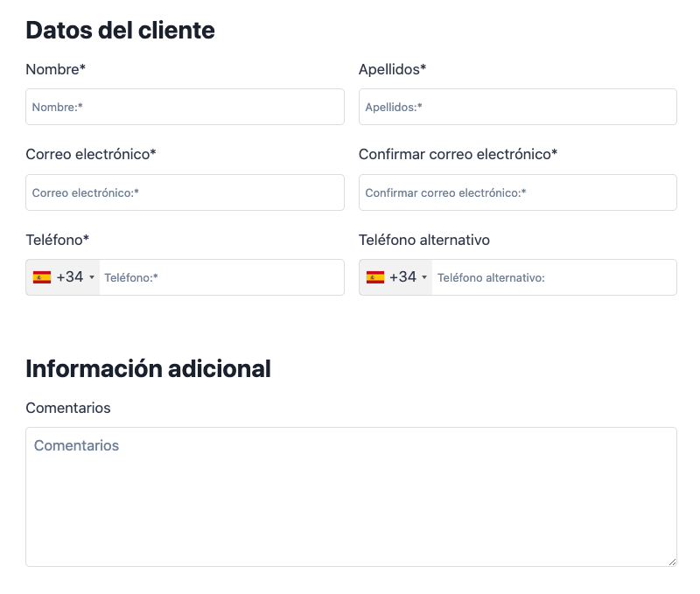Open the +34 prefix selector for Teléfono
The width and height of the screenshot is (700, 594).
point(63,277)
